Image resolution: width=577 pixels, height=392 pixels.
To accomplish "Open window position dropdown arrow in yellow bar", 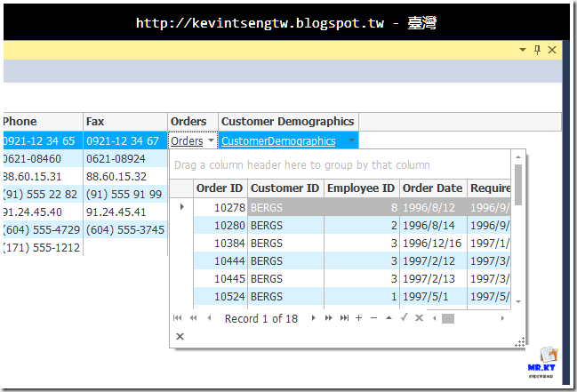I will pyautogui.click(x=523, y=50).
